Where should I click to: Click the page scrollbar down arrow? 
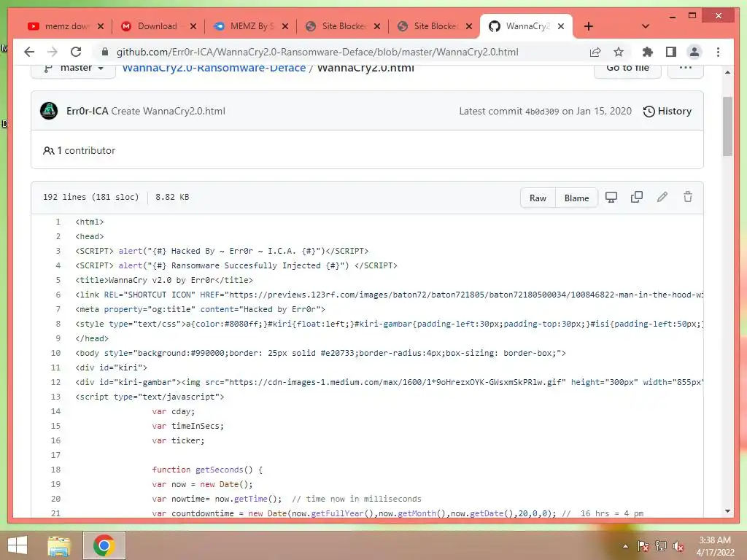(727, 511)
